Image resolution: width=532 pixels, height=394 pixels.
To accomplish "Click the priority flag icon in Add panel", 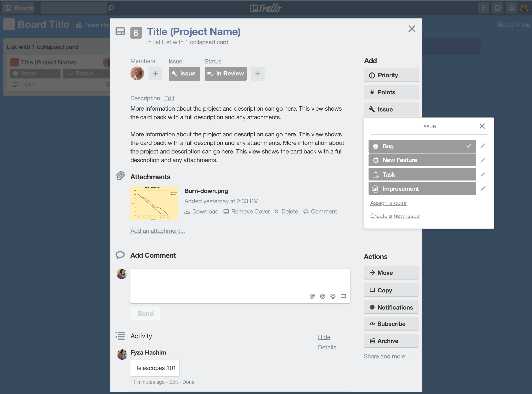I will pos(372,75).
